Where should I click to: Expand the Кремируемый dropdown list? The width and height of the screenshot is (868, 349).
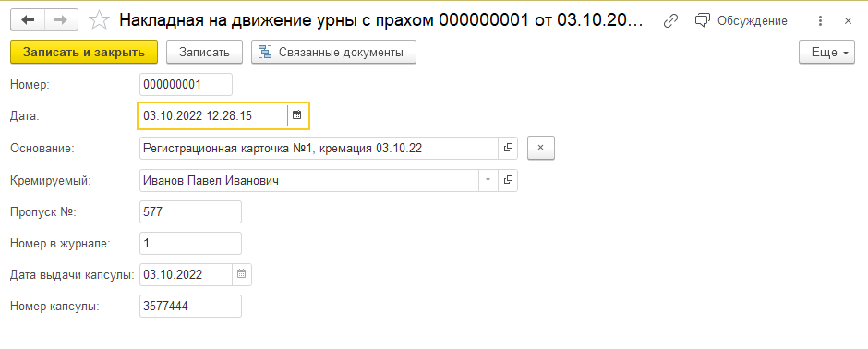pyautogui.click(x=488, y=180)
